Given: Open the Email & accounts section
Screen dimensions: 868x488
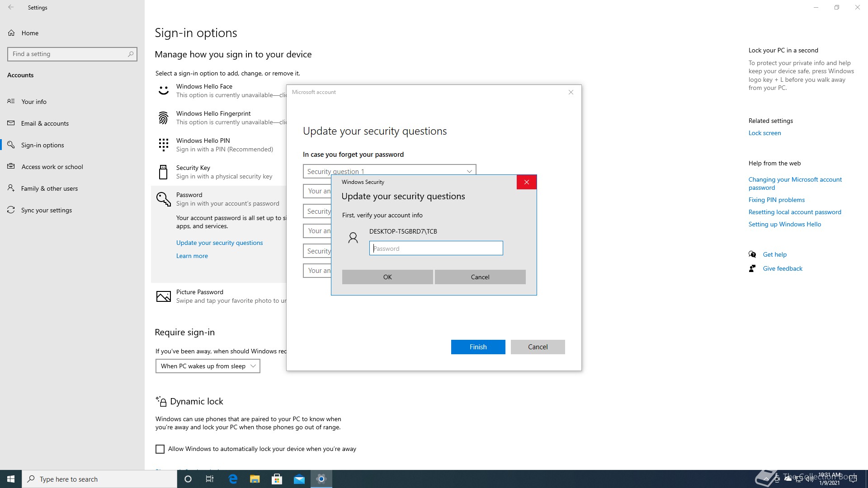Looking at the screenshot, I should click(x=45, y=123).
